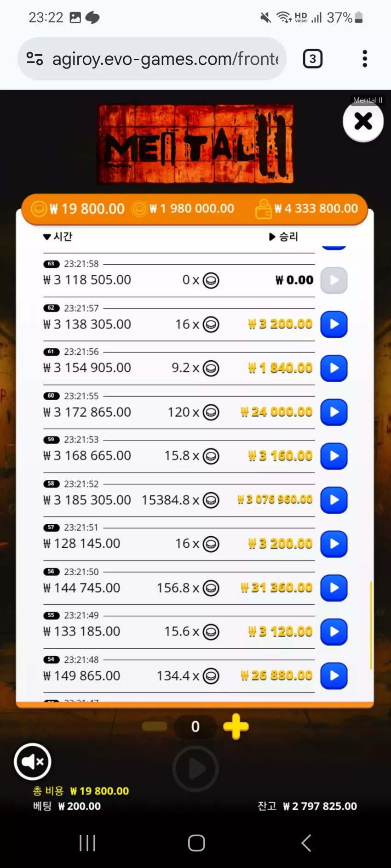This screenshot has height=868, width=391.
Task: Replay round 62 won at 23:21:57
Action: [x=333, y=324]
